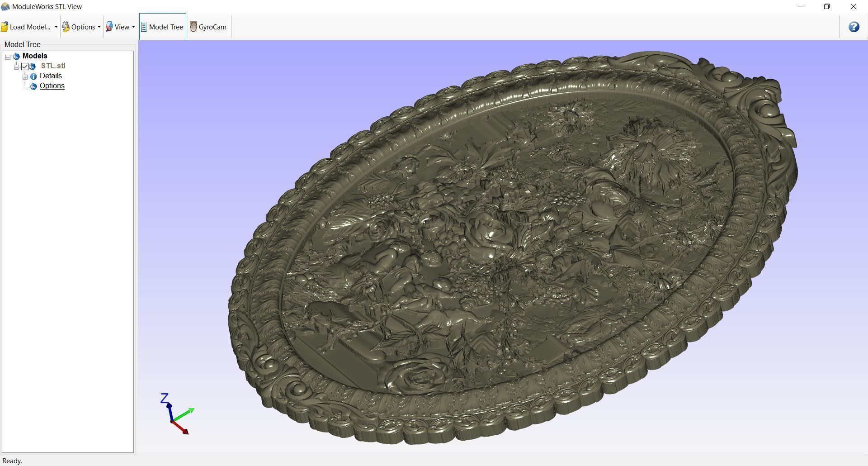This screenshot has width=868, height=466.
Task: Click the ModuleWorks app icon in title bar
Action: coord(5,7)
